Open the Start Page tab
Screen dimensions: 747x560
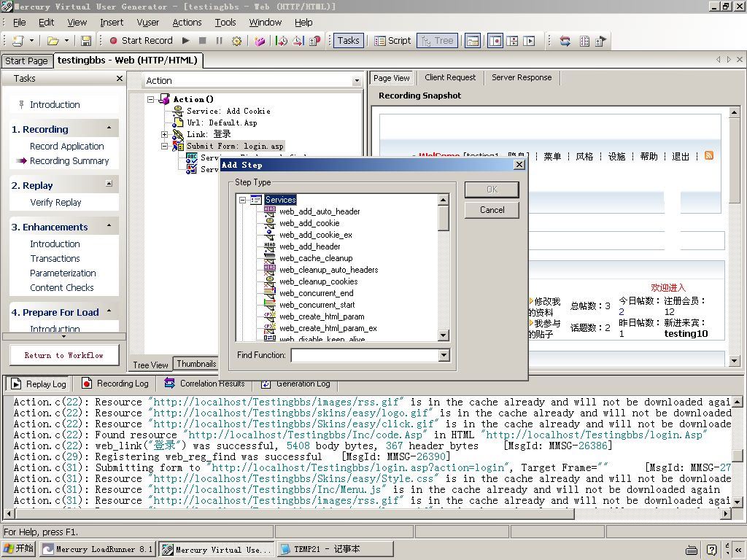click(x=26, y=61)
